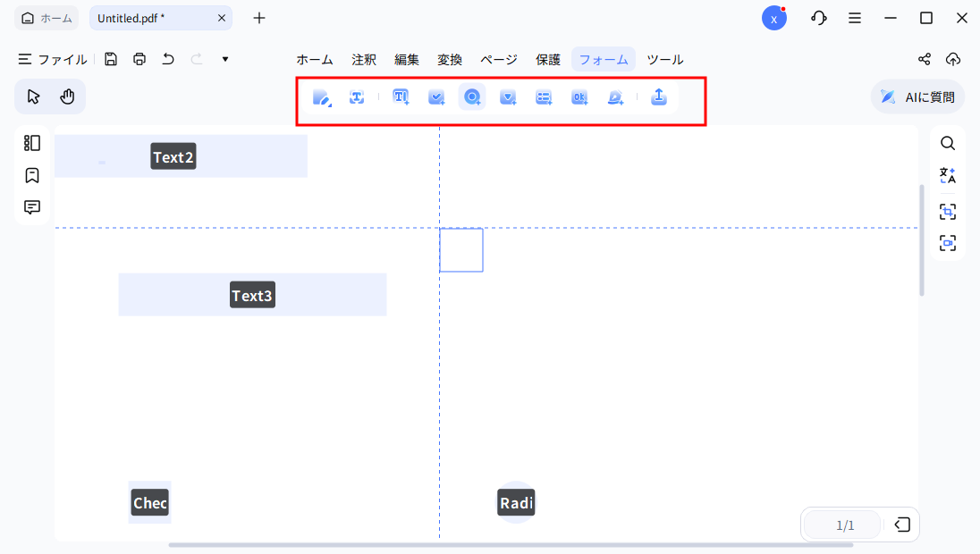Switch to the 注釈 tab

click(364, 59)
